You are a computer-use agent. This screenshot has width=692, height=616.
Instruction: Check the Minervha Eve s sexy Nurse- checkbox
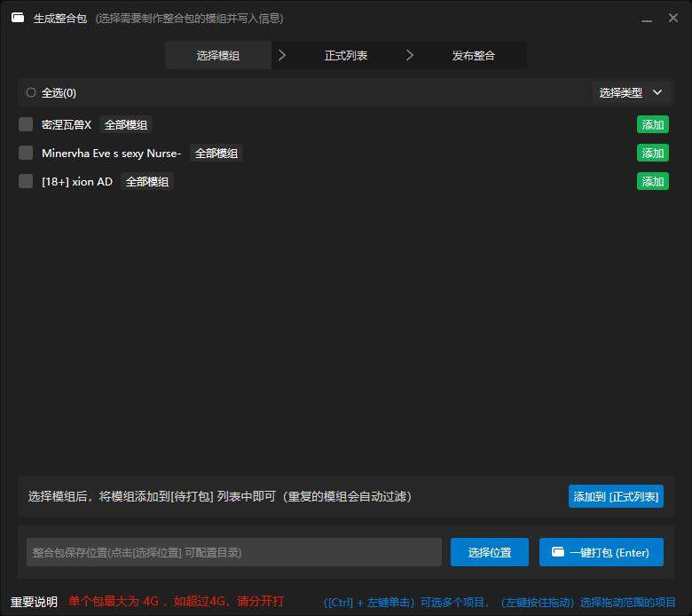[26, 153]
